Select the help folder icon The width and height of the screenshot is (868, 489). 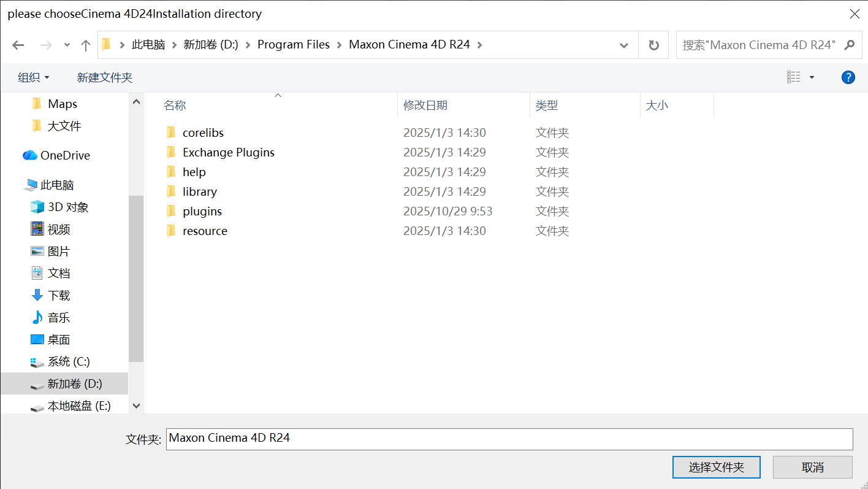point(171,172)
